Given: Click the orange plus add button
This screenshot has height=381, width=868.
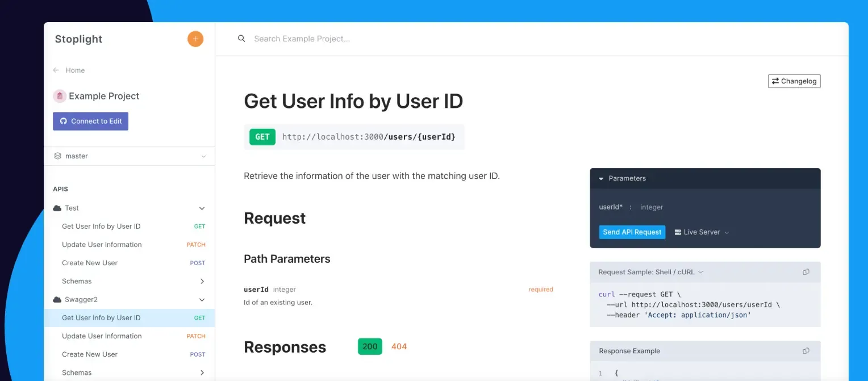Looking at the screenshot, I should point(195,39).
